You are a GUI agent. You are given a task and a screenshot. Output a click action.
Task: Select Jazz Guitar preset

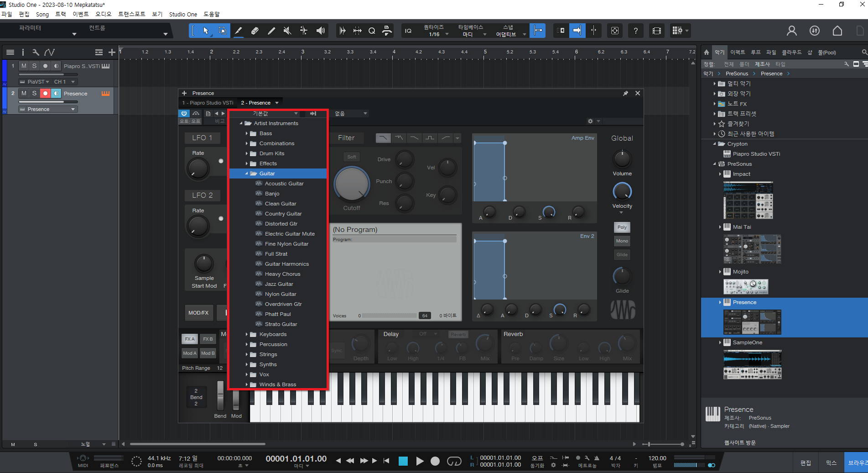click(279, 284)
